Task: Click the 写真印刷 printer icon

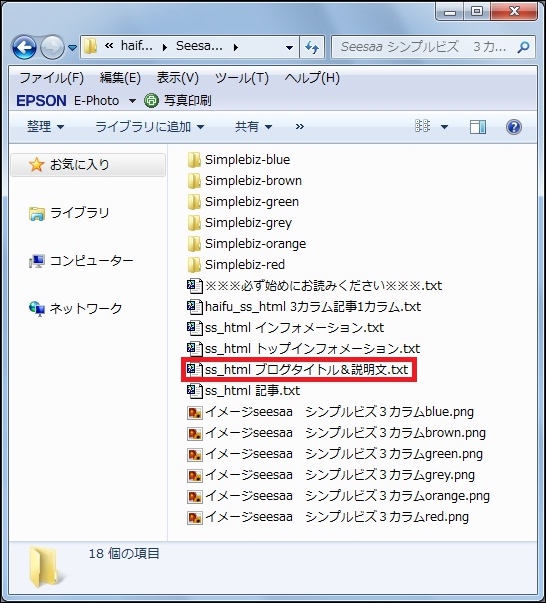Action: coord(151,100)
